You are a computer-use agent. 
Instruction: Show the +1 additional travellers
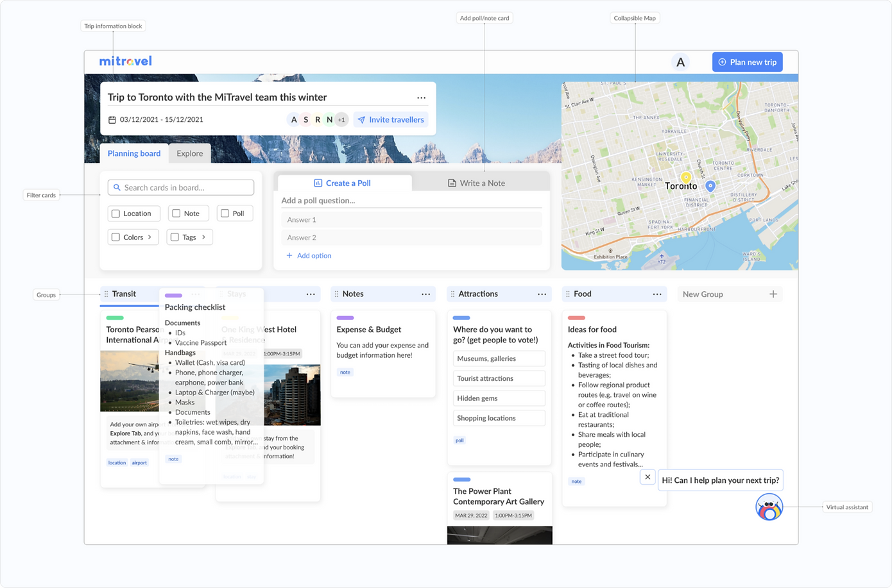point(341,120)
